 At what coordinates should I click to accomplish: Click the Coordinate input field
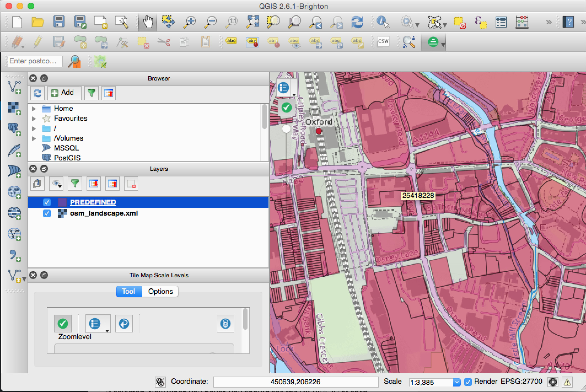(295, 382)
